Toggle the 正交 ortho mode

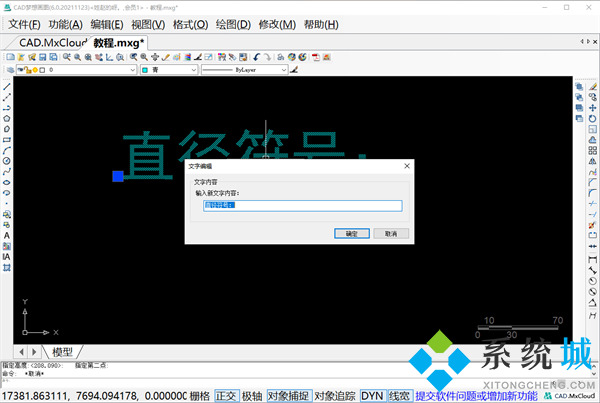pos(227,396)
